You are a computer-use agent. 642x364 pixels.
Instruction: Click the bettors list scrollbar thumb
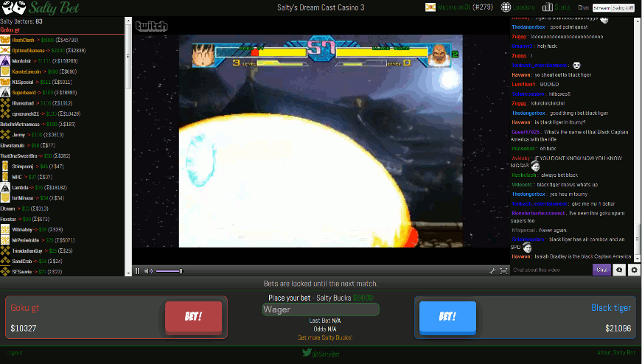point(128,57)
